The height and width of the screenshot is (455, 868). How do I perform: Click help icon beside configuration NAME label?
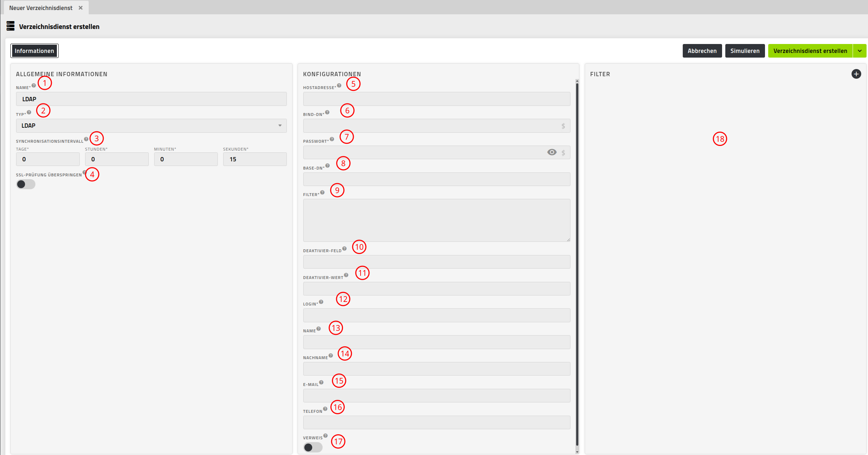point(319,329)
